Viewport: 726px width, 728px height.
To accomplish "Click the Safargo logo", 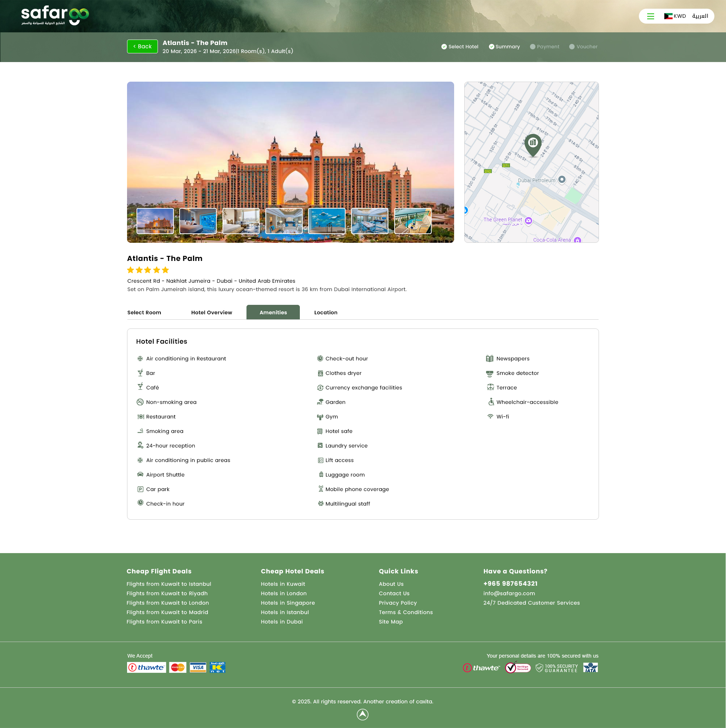I will point(55,16).
